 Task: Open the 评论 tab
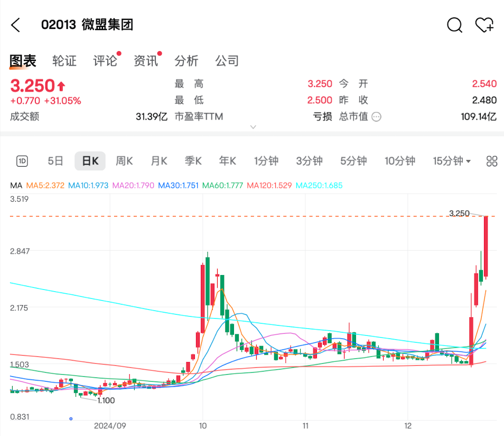coord(105,61)
